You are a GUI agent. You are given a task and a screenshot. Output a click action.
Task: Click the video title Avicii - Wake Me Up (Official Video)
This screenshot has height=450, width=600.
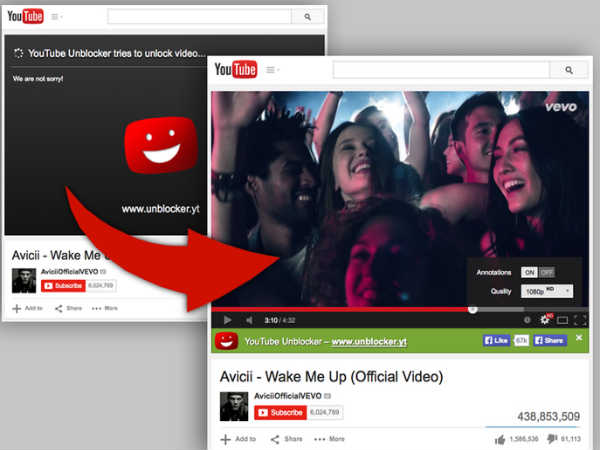click(331, 377)
